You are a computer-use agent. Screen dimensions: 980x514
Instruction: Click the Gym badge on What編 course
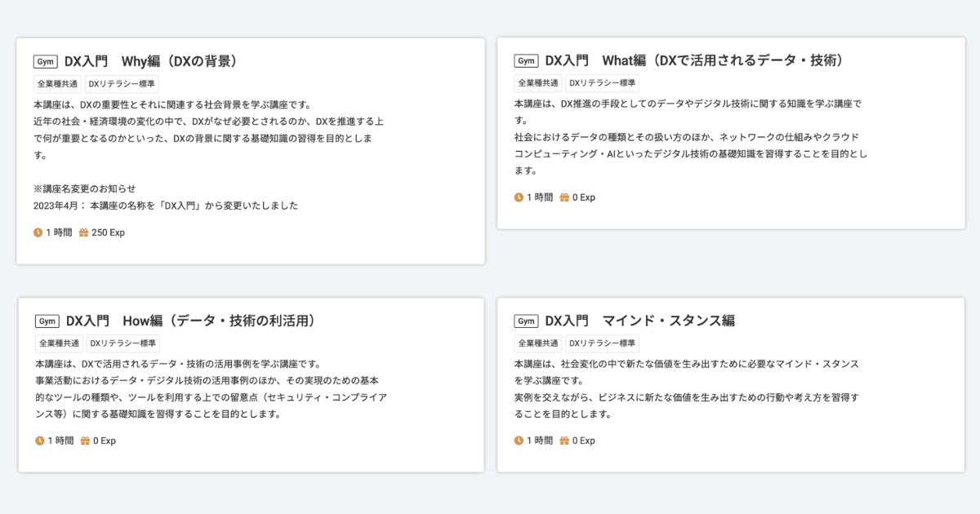pos(526,61)
